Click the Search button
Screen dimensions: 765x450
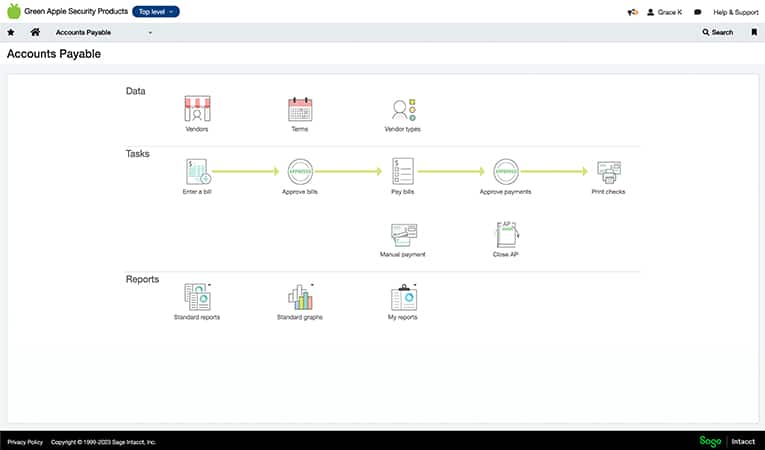(718, 32)
